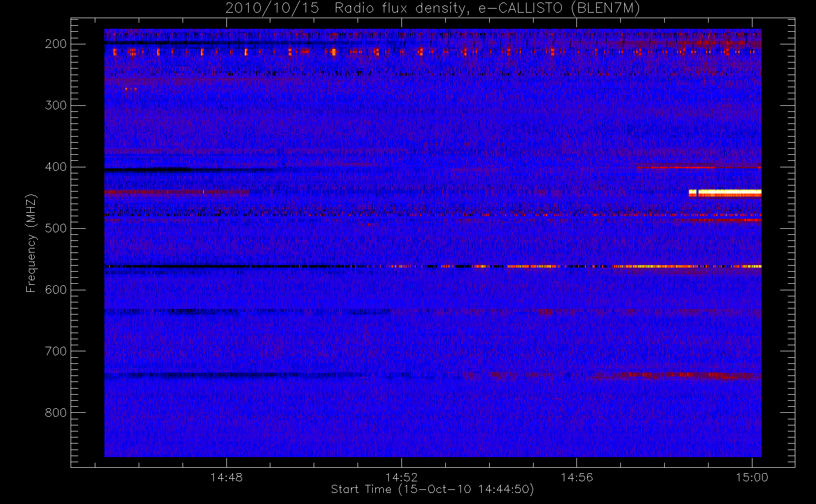Click the date '2010/10/15' in the title
816x504 pixels.
tap(272, 8)
